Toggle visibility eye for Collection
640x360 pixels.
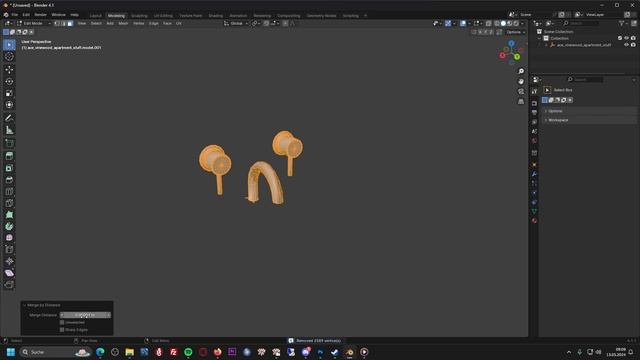(627, 38)
